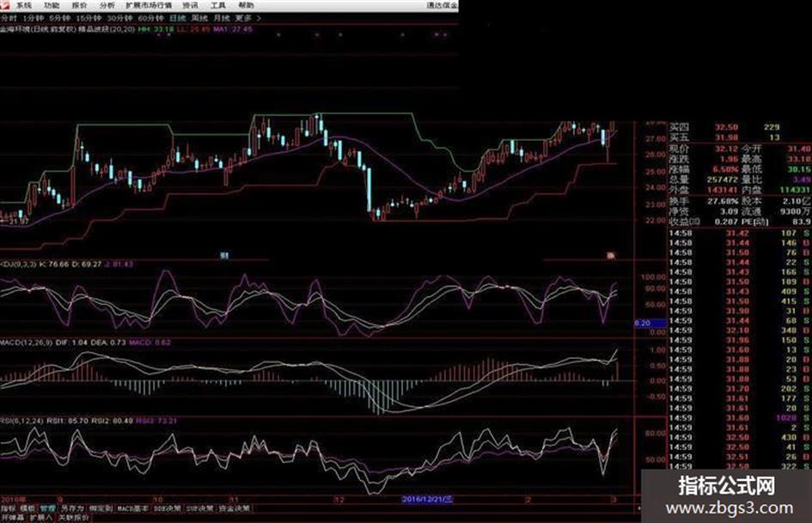
Task: Click the 最低 30.15 value
Action: [x=799, y=169]
